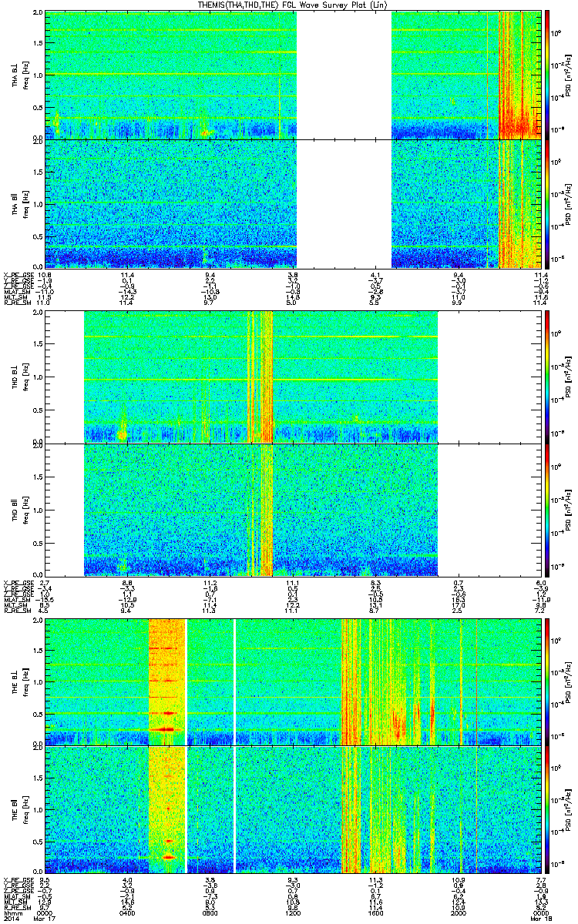578x924 pixels.
Task: Click the 'THD B⊥ freq [Hz]' y-axis label
Action: tap(19, 377)
